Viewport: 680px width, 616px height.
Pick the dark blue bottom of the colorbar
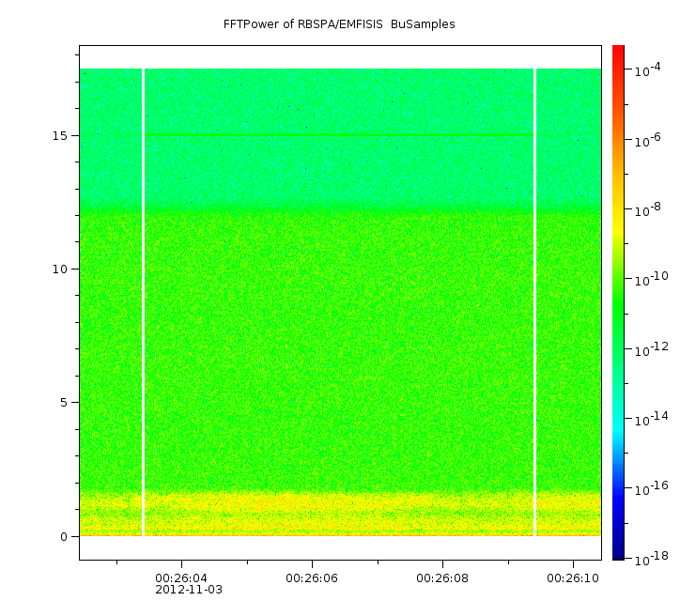click(618, 549)
